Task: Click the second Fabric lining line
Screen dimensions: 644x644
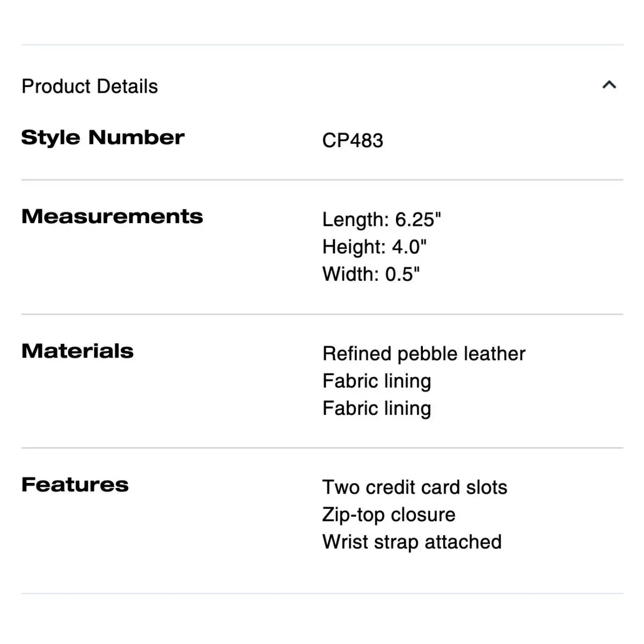Action: [x=377, y=409]
